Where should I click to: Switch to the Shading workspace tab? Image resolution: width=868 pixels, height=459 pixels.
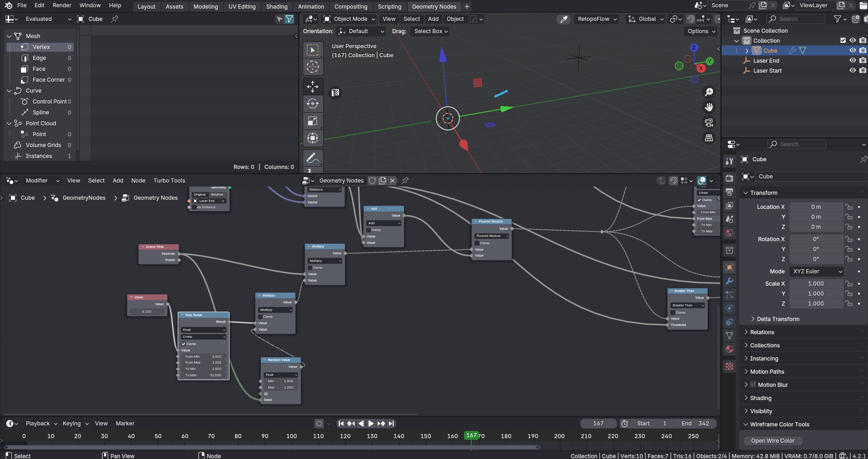(277, 7)
